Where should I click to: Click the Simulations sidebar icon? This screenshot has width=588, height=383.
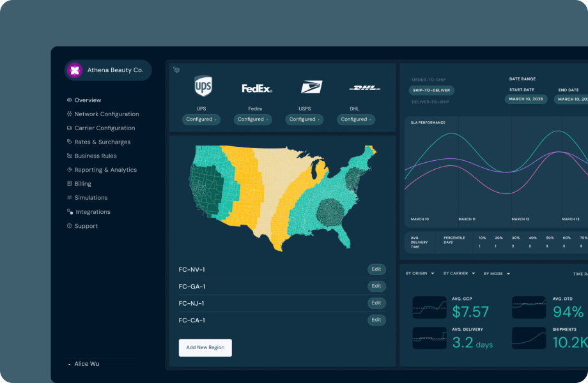[70, 197]
